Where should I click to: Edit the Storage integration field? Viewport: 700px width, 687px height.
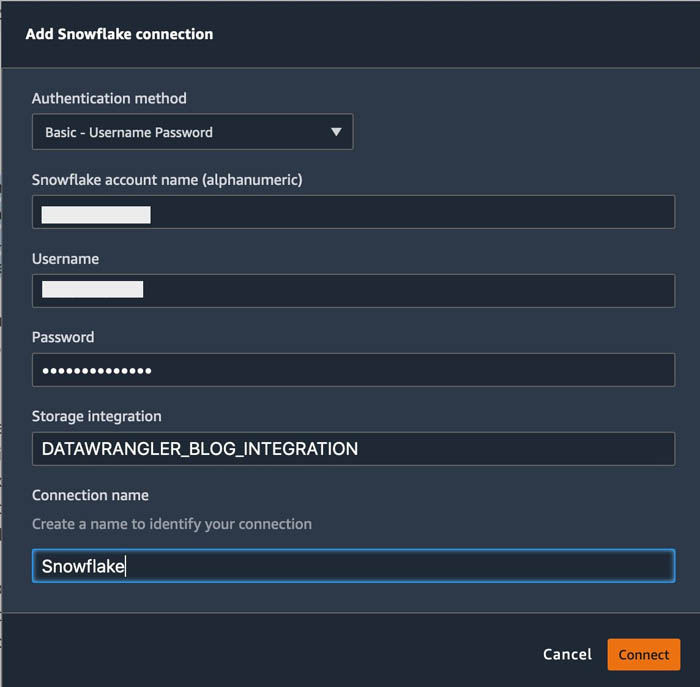(353, 449)
